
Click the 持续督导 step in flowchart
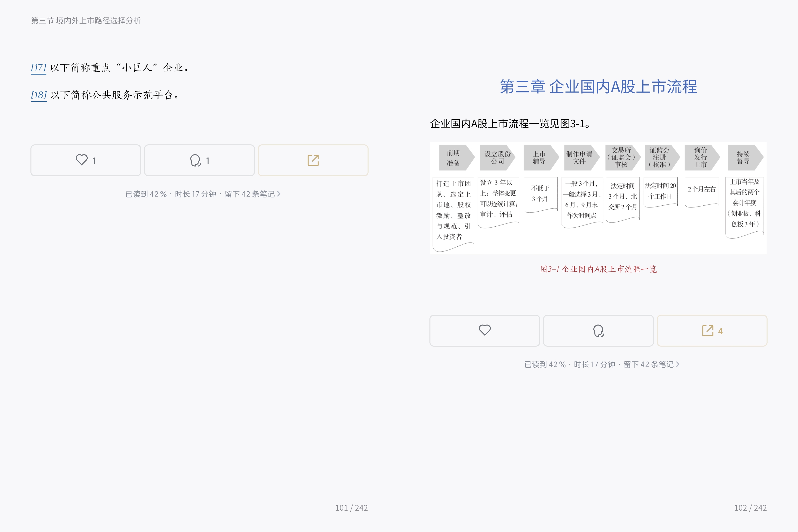743,158
